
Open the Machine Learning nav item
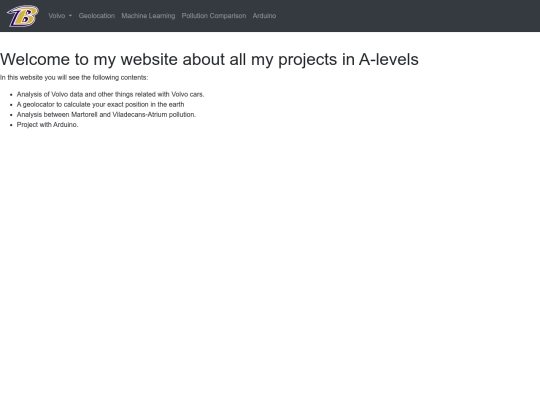tap(148, 16)
